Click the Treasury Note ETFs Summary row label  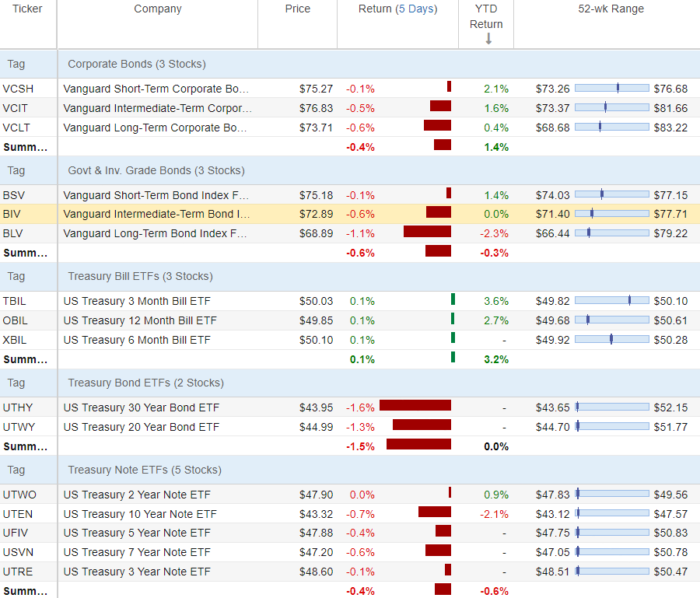coord(26,591)
